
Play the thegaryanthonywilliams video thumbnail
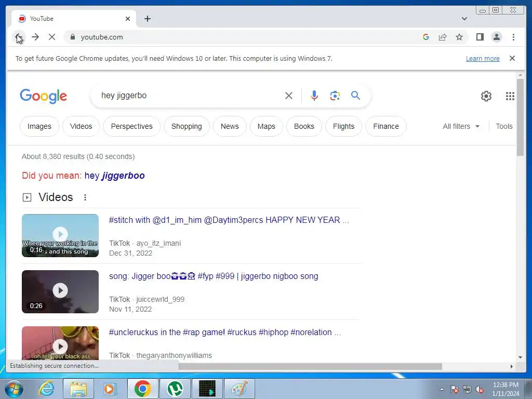click(60, 343)
